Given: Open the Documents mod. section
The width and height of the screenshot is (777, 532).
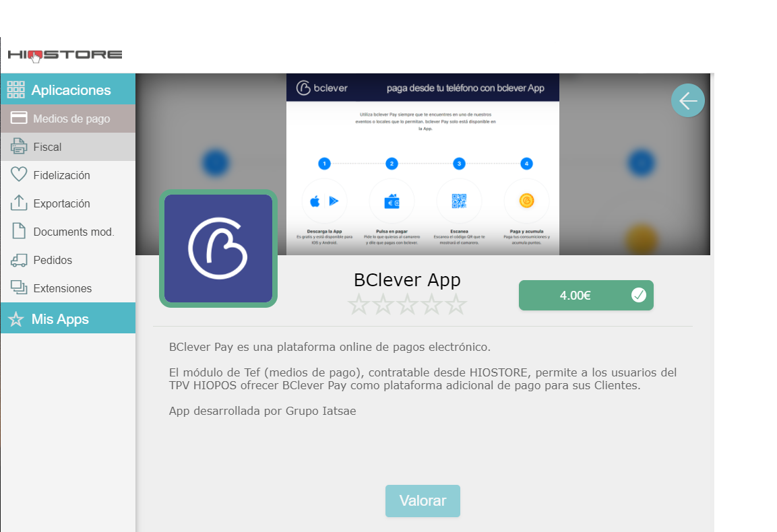Looking at the screenshot, I should coord(73,232).
